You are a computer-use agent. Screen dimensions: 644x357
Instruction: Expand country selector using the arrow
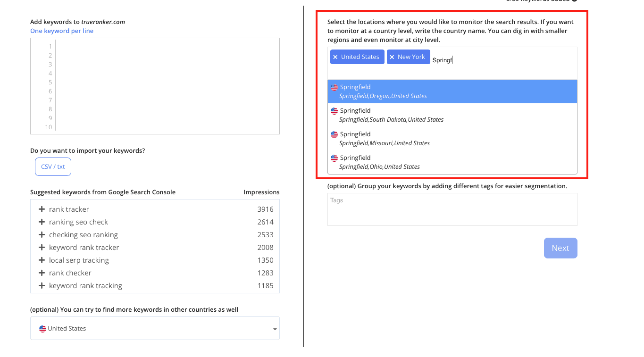click(275, 329)
